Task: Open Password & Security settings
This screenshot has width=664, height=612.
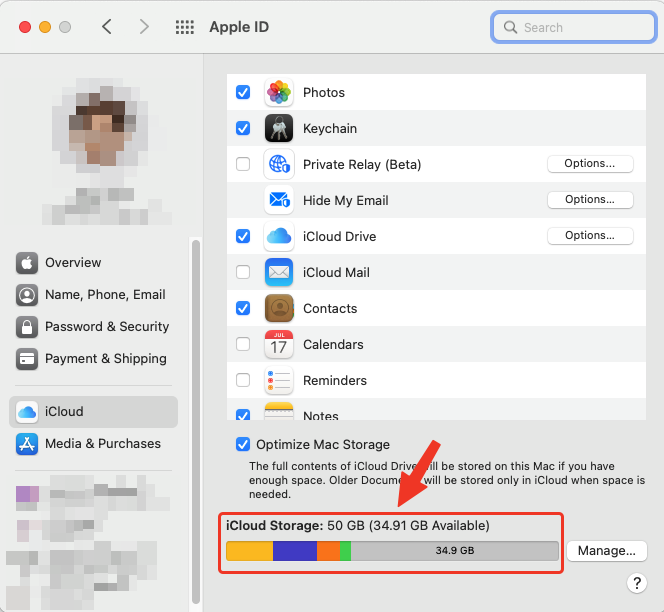Action: point(93,327)
